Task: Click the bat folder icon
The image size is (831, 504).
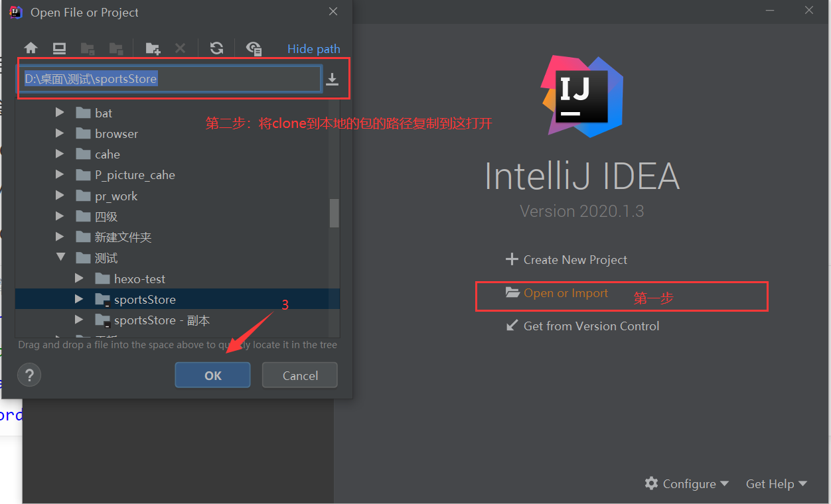Action: [83, 113]
